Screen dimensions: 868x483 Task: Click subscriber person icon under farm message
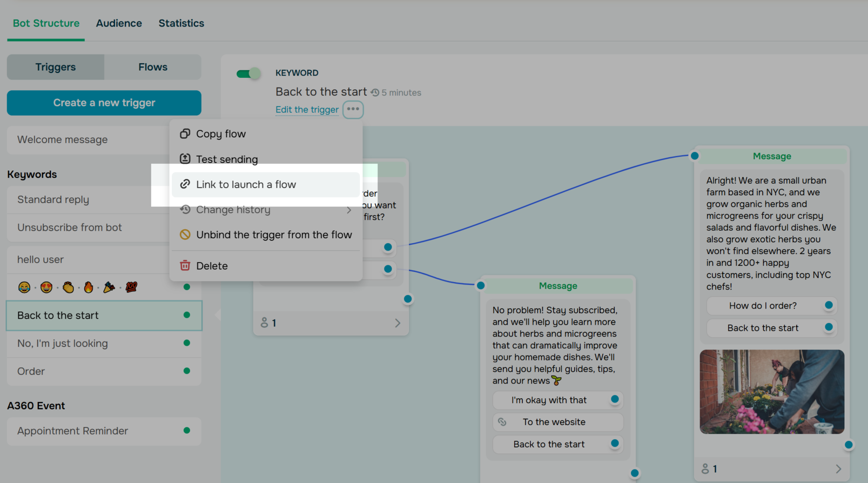(x=705, y=468)
